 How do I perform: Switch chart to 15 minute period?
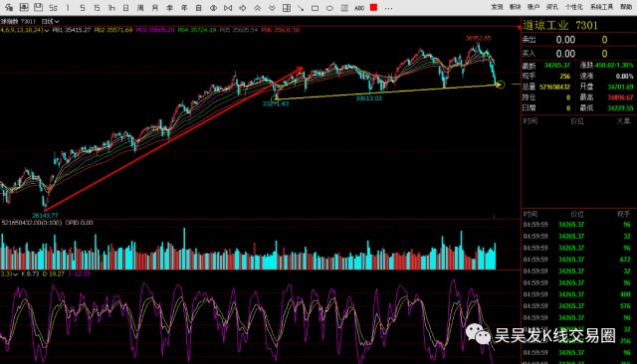[x=97, y=8]
